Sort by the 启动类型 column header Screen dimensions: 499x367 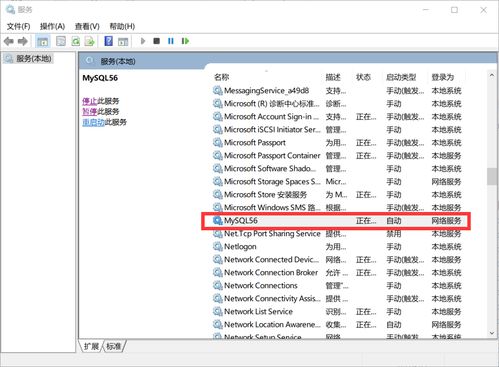click(401, 77)
